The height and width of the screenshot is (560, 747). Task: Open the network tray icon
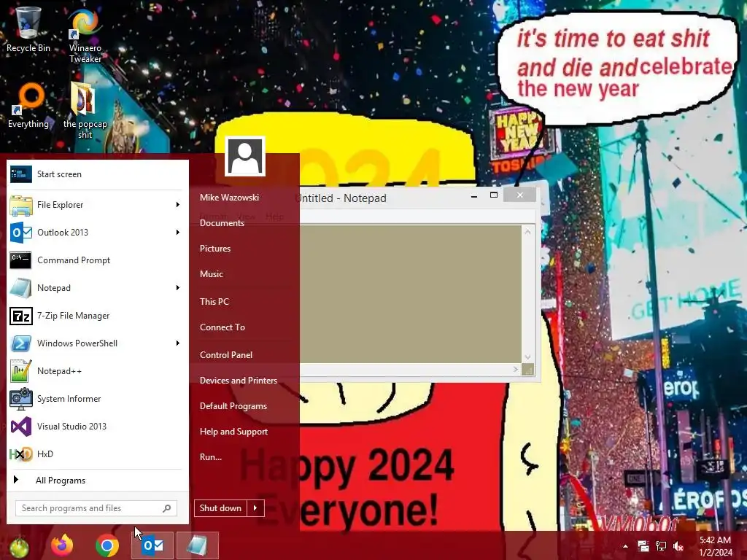pyautogui.click(x=661, y=546)
